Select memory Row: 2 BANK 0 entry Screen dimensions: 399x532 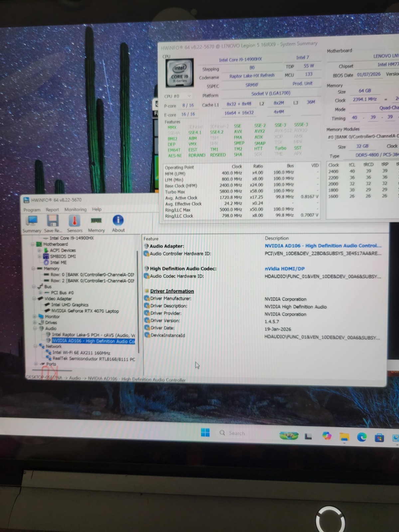tap(92, 281)
